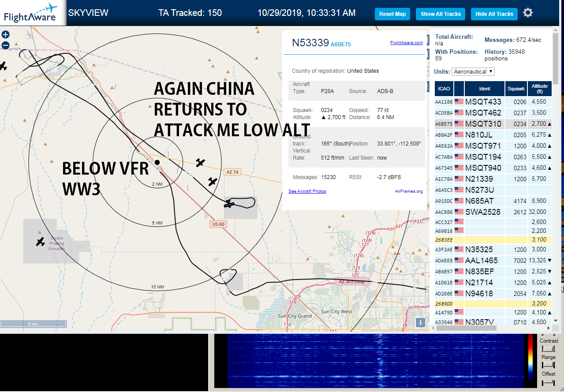Select the N21714 row
The image size is (564, 392).
493,283
